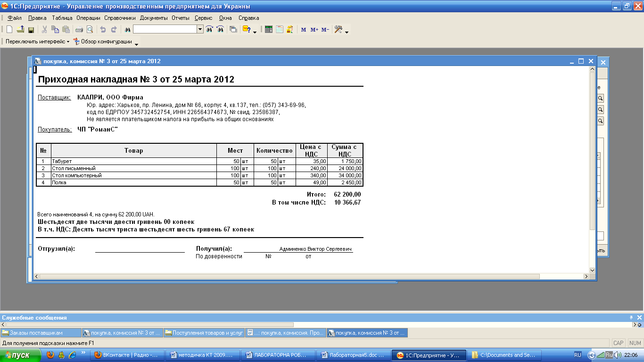Switch to the '...: покупка, комиссия. Про...' tab
Viewport: 644px width, 362px height.
click(x=286, y=333)
